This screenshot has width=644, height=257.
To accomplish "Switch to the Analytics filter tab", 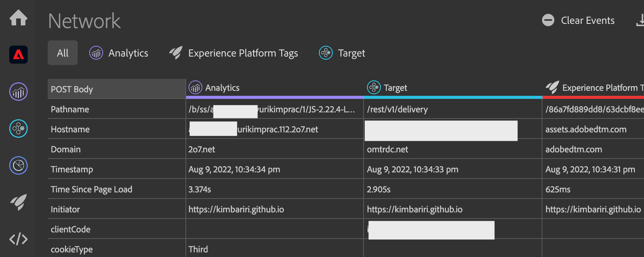I will pos(119,53).
